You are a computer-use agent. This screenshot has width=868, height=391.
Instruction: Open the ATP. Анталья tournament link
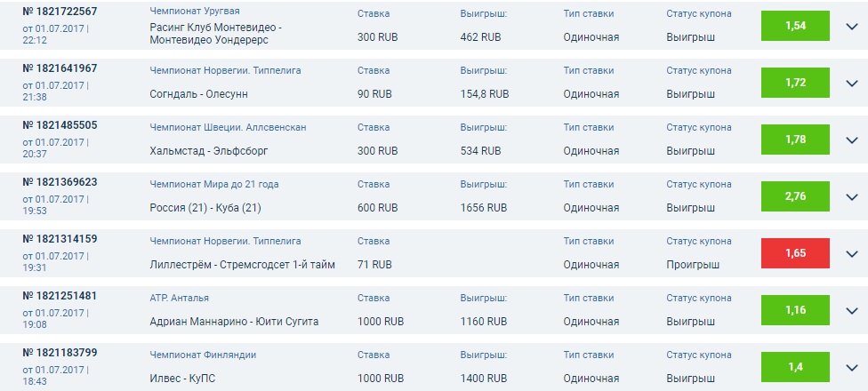pyautogui.click(x=179, y=298)
